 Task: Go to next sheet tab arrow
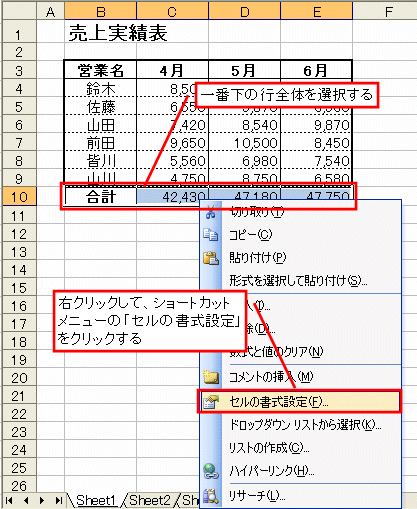(x=42, y=500)
